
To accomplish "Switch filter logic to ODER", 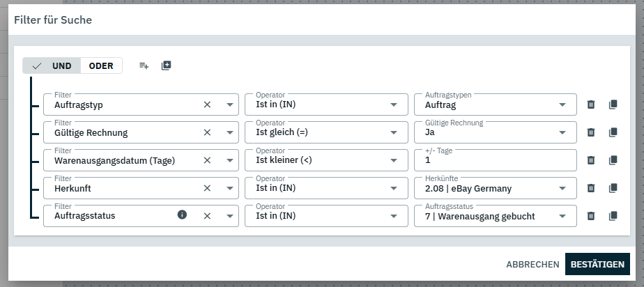I will (101, 65).
